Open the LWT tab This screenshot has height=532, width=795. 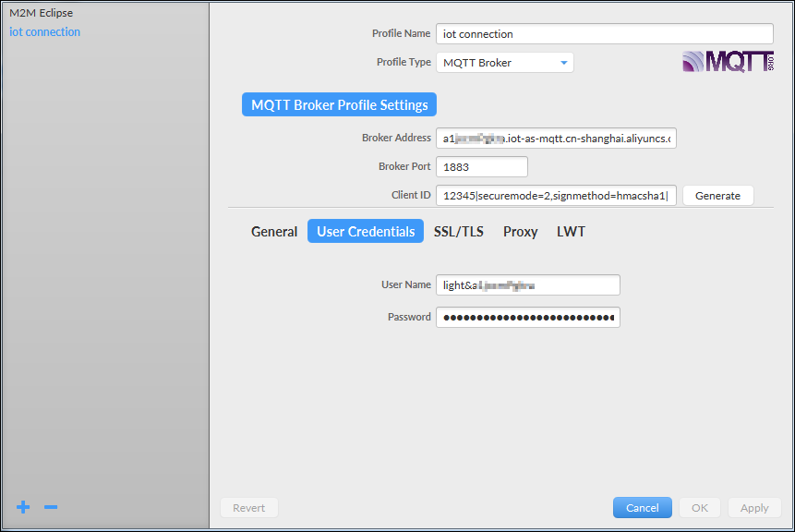coord(571,232)
